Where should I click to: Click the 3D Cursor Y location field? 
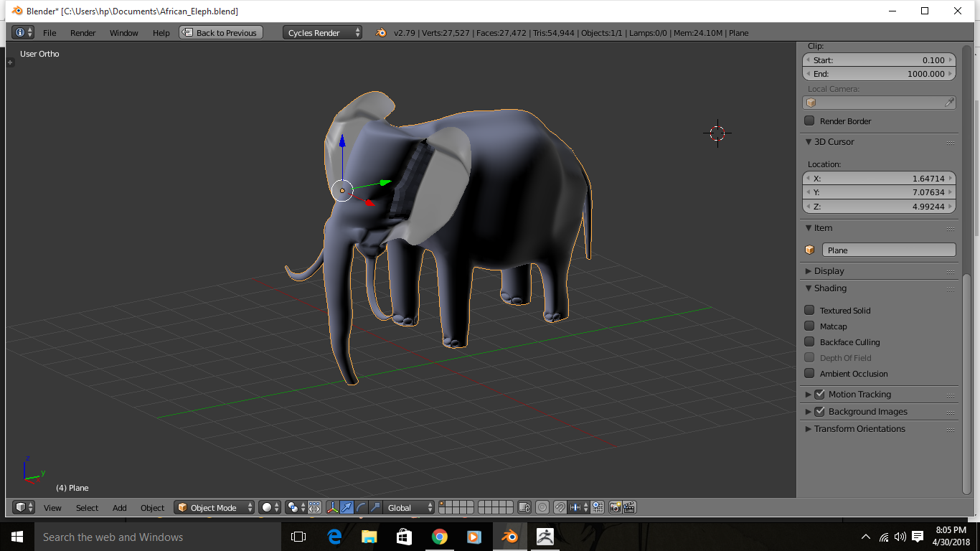coord(879,192)
